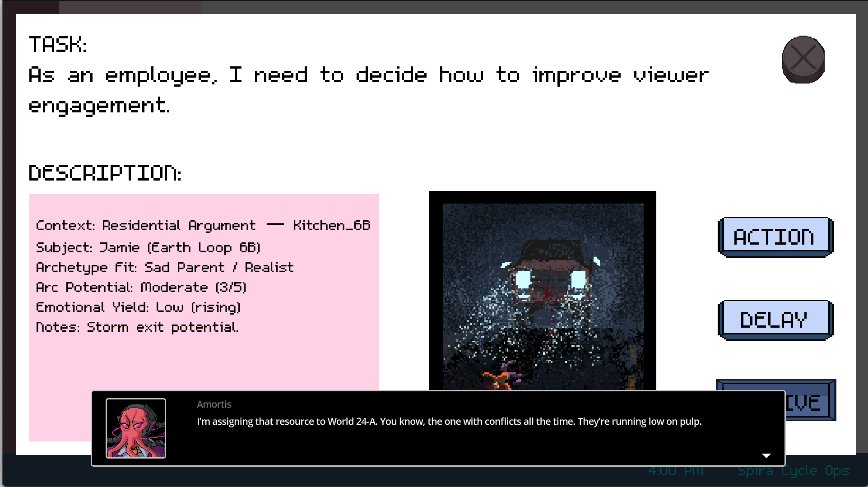This screenshot has width=868, height=487.
Task: Choose the ACTION response button
Action: [x=775, y=237]
